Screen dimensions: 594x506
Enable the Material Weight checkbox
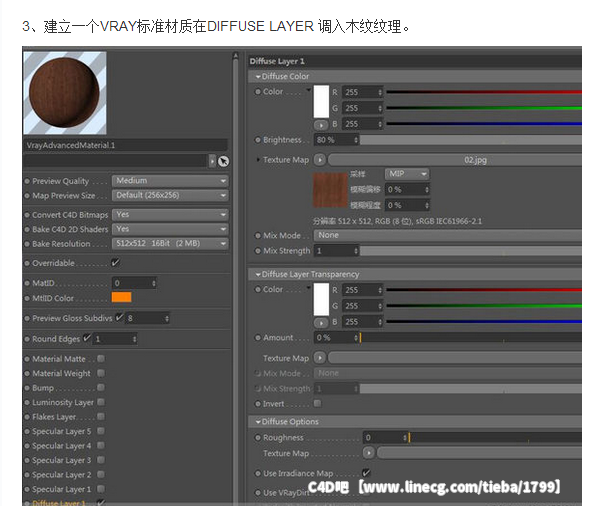[x=101, y=373]
